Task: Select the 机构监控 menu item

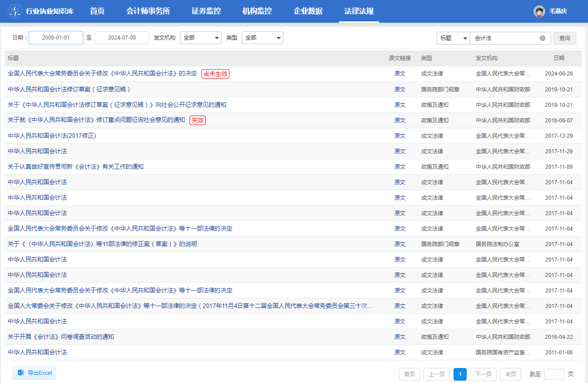Action: [257, 11]
